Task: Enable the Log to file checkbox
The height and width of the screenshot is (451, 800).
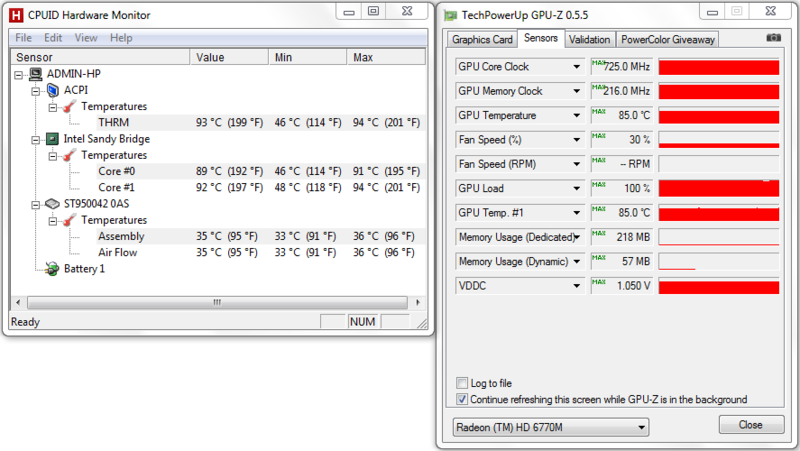Action: [462, 383]
